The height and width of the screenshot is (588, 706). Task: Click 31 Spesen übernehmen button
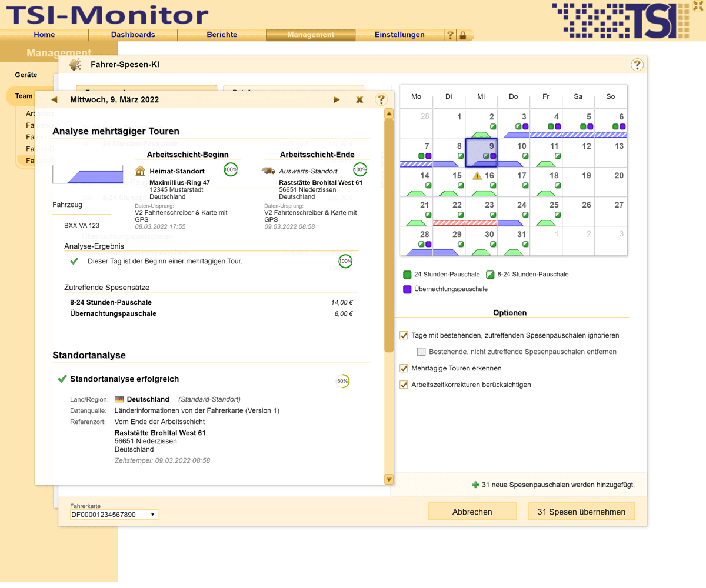tap(581, 512)
